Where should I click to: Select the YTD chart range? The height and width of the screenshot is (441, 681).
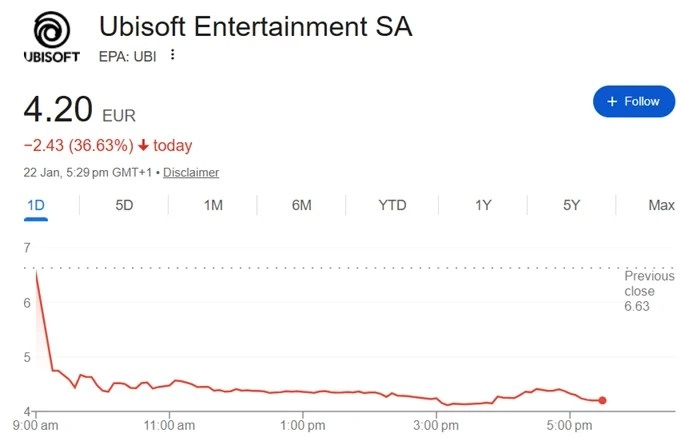pos(392,205)
